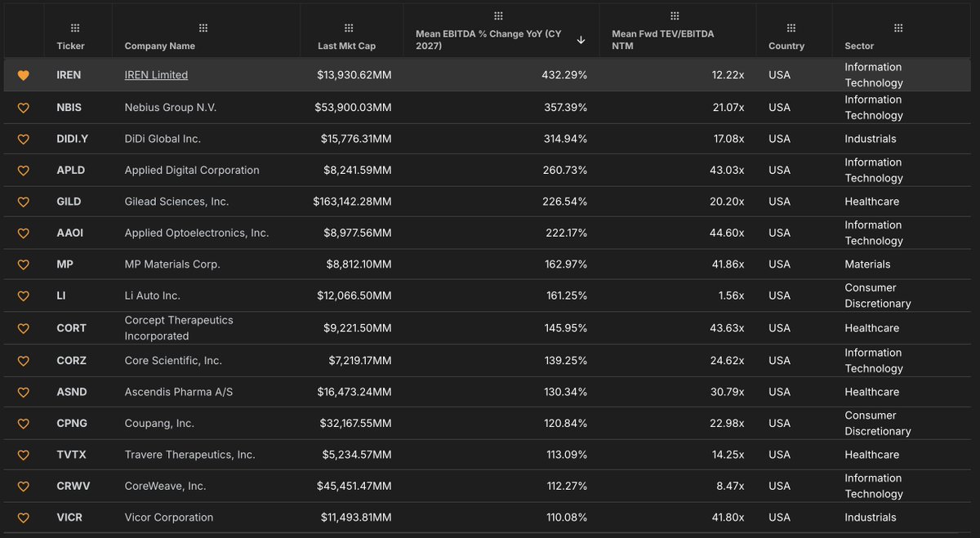This screenshot has width=980, height=538.
Task: Click grip dots above Country header
Action: point(792,28)
